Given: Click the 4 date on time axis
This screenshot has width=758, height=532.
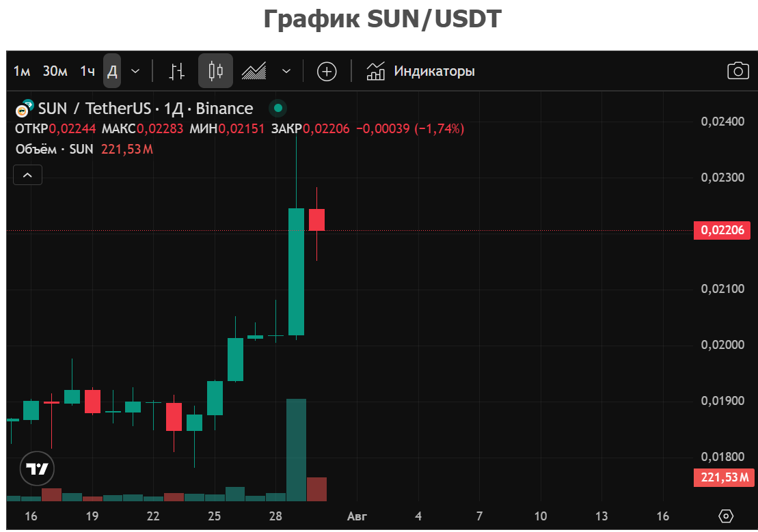Looking at the screenshot, I should pyautogui.click(x=418, y=516).
